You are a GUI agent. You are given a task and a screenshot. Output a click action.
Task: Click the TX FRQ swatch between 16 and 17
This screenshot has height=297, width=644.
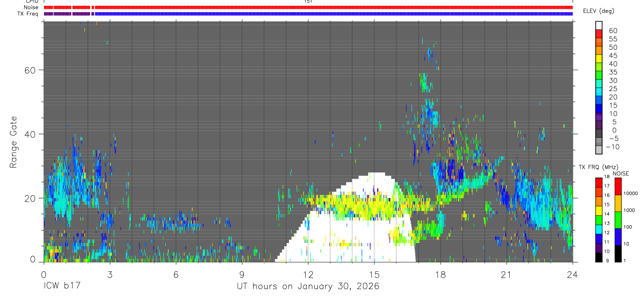[599, 192]
